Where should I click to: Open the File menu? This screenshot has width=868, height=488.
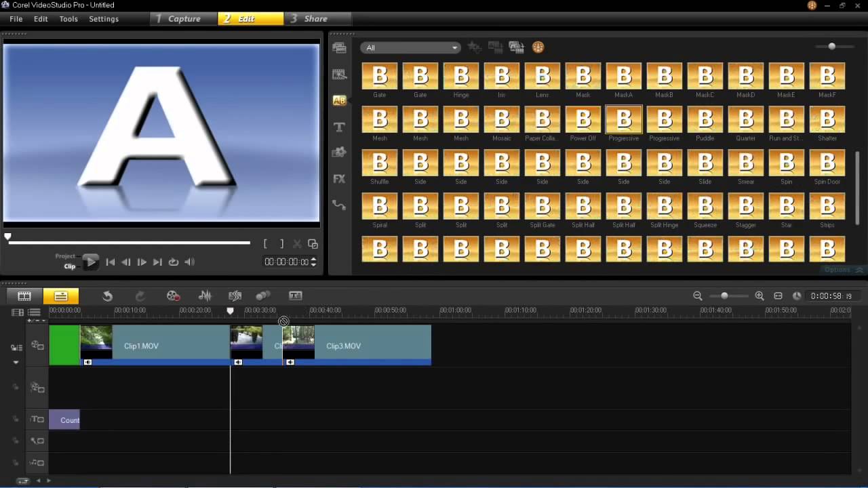tap(16, 19)
